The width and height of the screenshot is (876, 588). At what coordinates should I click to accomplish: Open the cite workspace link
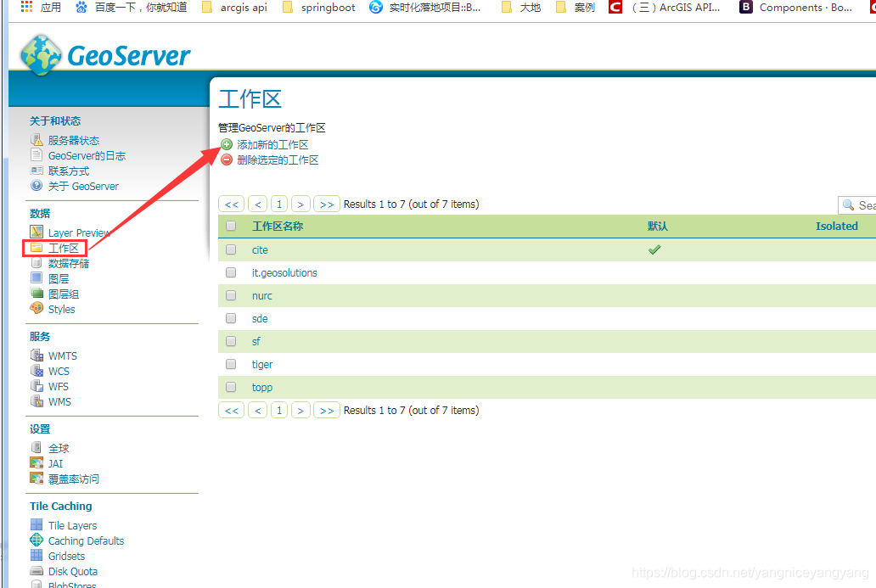(260, 249)
